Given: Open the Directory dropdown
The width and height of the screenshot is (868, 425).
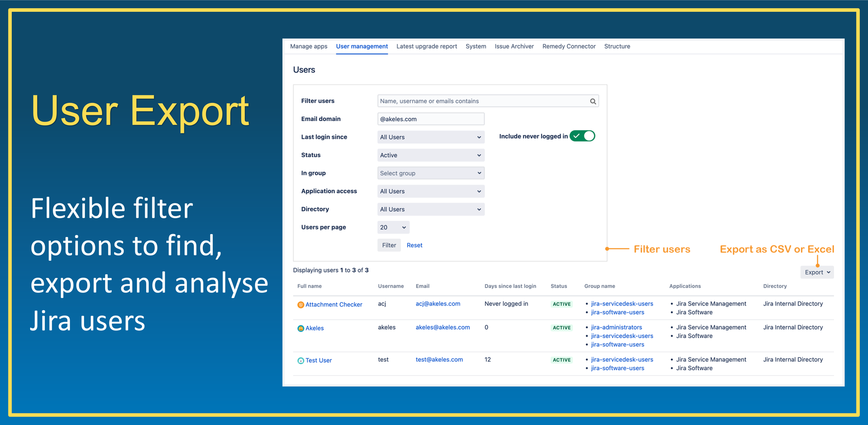Looking at the screenshot, I should pos(431,209).
